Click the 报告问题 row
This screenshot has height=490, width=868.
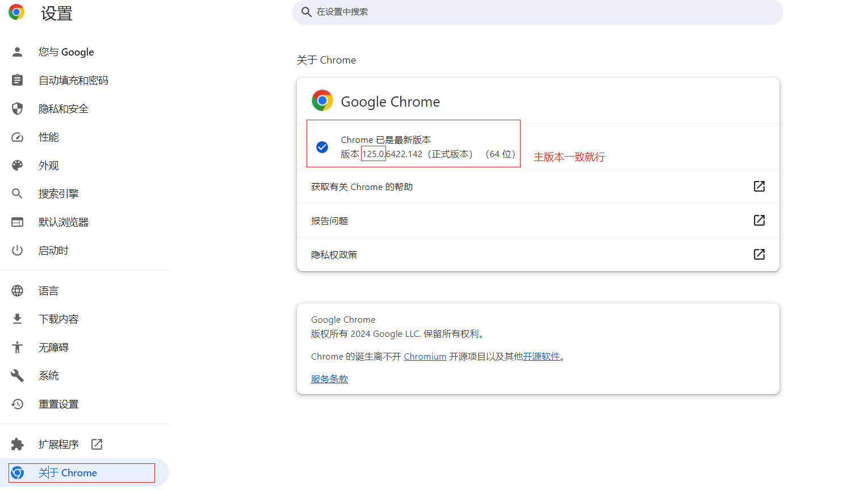pos(538,221)
